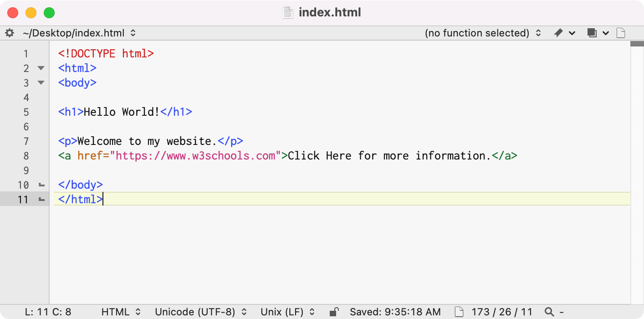
Task: Click the marker flag icon in the toolbar
Action: 557,33
